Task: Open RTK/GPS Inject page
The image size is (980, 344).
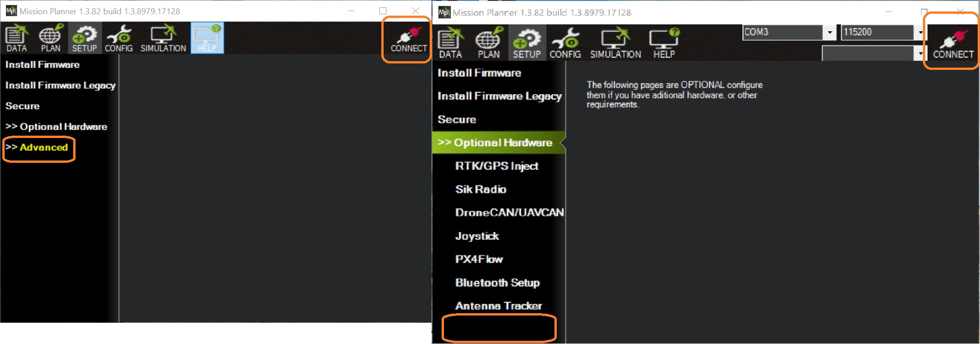Action: tap(496, 166)
